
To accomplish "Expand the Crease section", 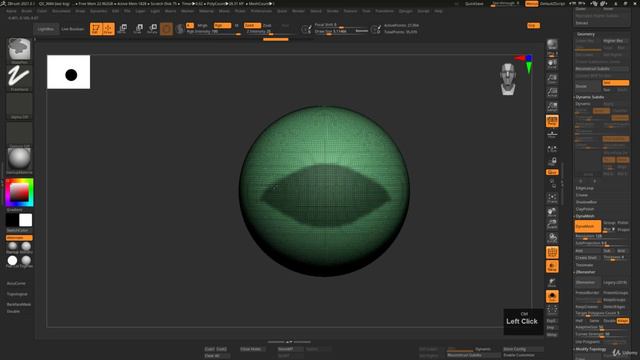I will (x=582, y=195).
